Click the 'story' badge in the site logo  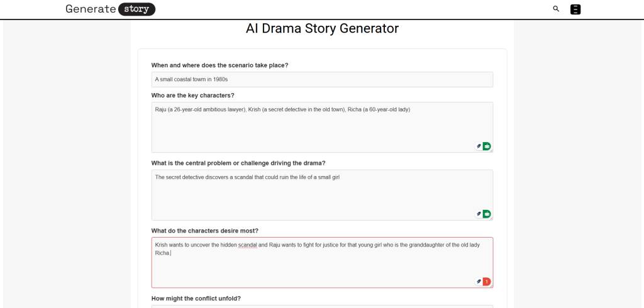point(136,9)
